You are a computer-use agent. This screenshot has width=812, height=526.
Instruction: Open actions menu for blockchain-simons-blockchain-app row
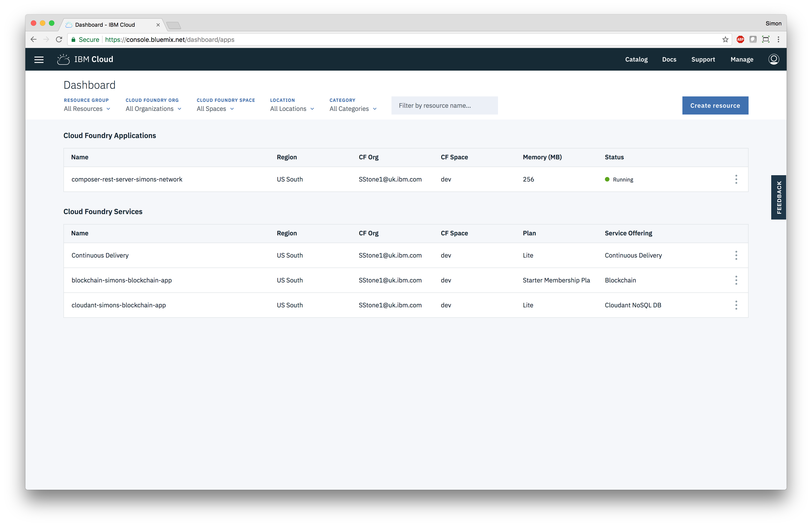736,280
